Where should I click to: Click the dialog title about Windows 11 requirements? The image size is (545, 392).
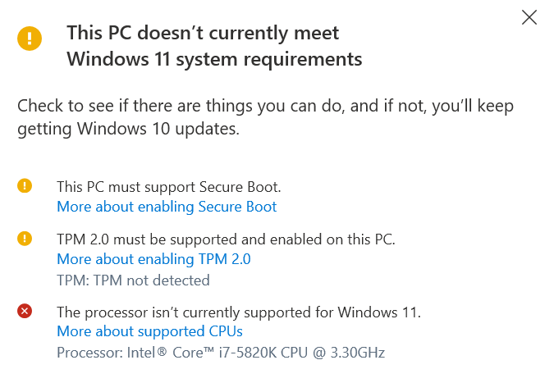[214, 46]
